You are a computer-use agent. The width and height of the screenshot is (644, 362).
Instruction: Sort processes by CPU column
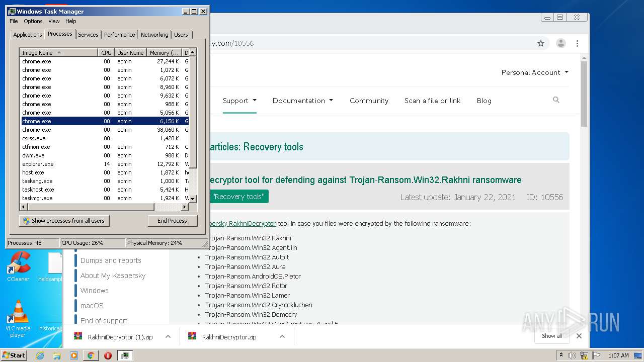click(106, 52)
